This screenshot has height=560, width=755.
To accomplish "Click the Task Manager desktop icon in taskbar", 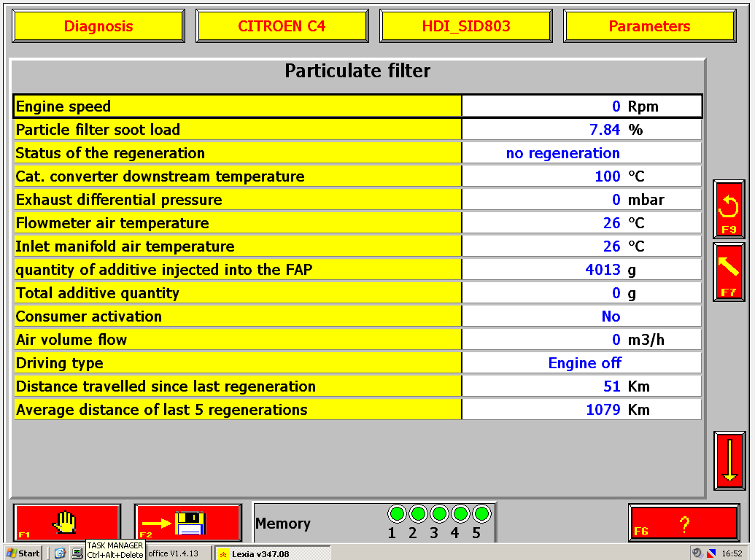I will pos(77,553).
